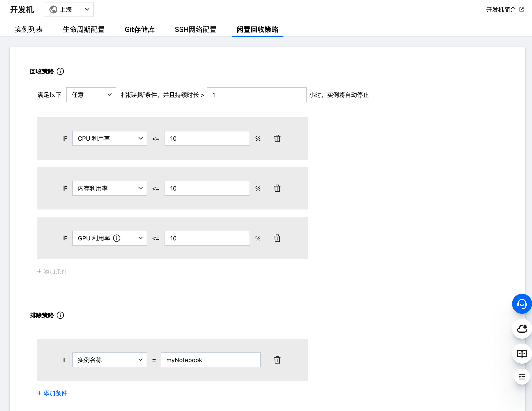
Task: Switch to the Git存储库 tab
Action: (140, 29)
